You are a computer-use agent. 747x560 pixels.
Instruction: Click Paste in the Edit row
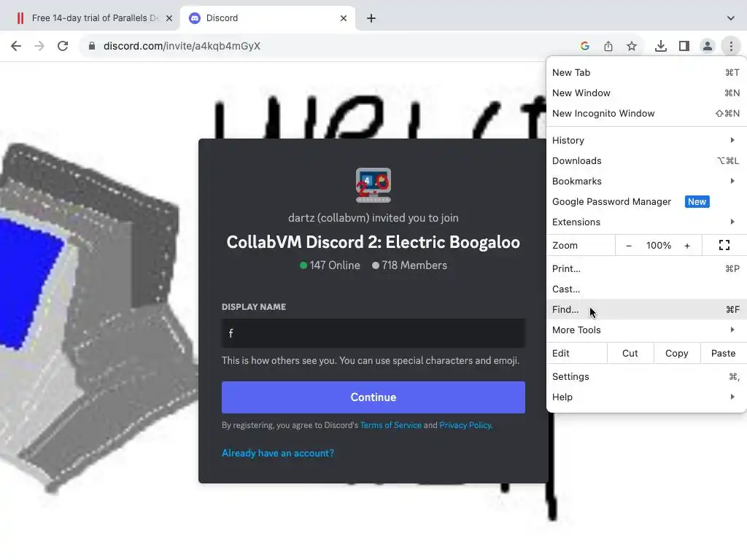(x=723, y=354)
